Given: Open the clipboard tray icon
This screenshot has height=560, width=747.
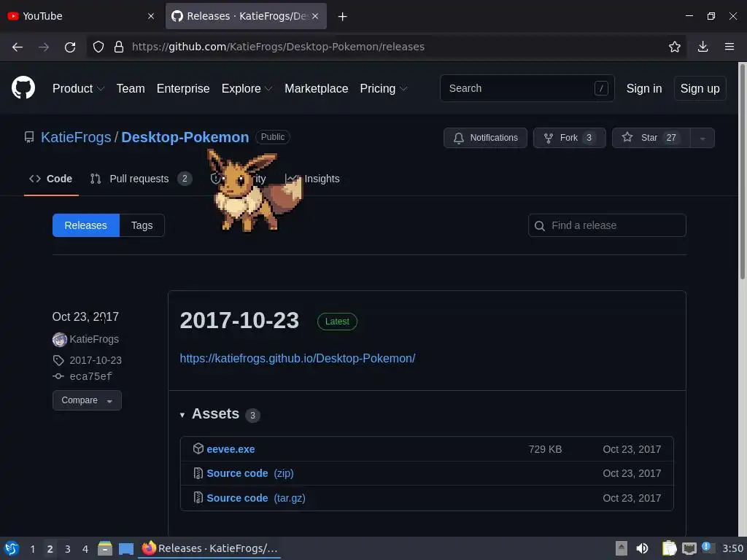Looking at the screenshot, I should pyautogui.click(x=670, y=548).
